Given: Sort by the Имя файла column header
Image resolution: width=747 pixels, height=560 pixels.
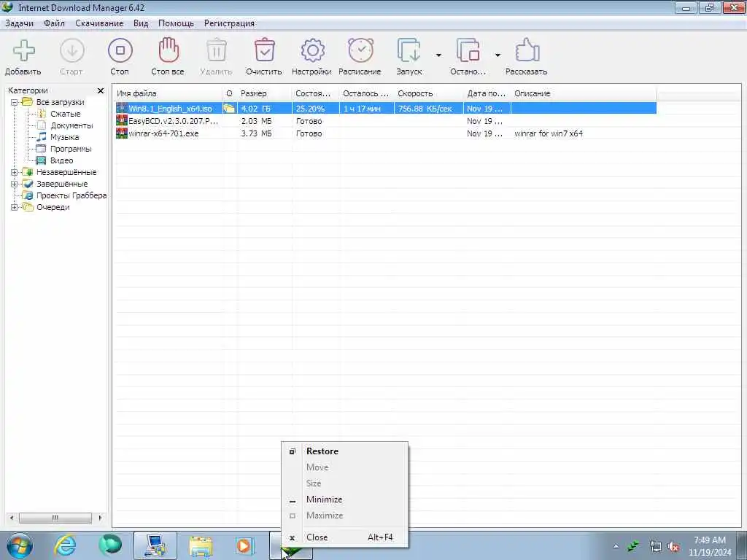Looking at the screenshot, I should tap(168, 93).
